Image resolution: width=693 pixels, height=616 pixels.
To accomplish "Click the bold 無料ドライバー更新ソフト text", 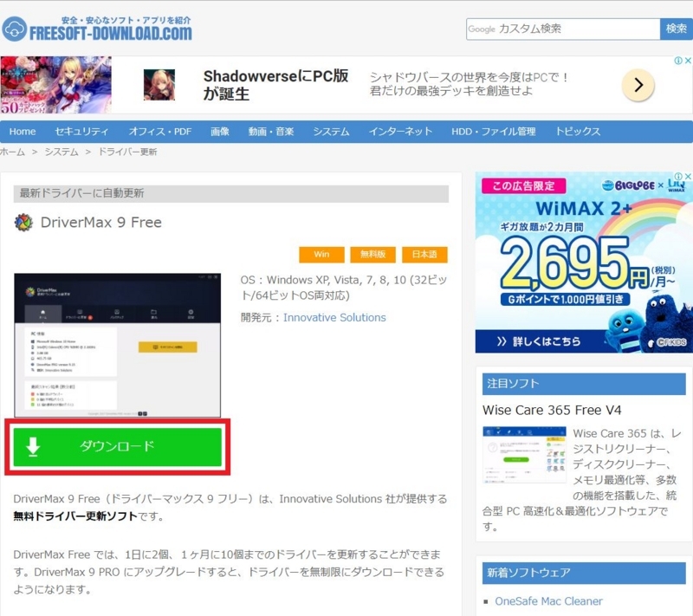I will [75, 516].
